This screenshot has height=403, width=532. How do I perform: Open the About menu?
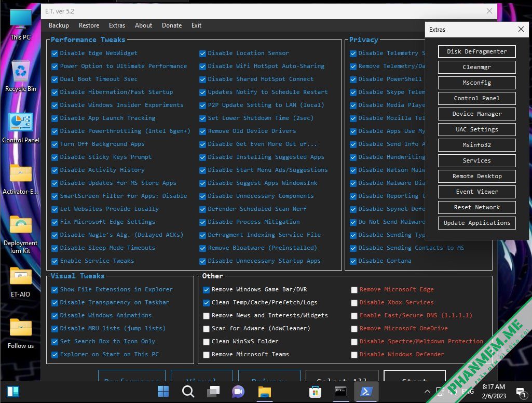click(x=144, y=25)
